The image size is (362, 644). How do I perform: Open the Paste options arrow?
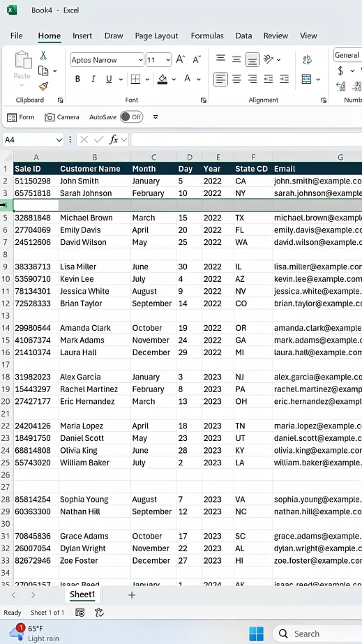pyautogui.click(x=22, y=85)
